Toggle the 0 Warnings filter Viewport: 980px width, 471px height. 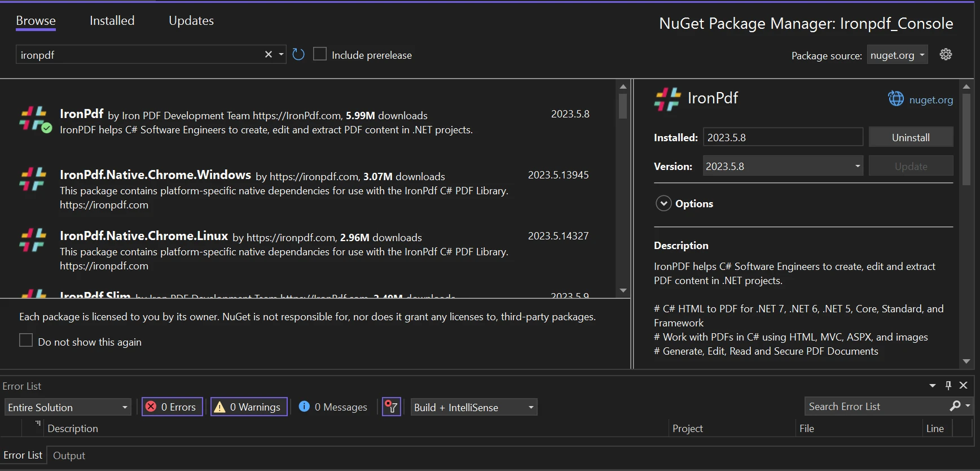[x=249, y=407]
